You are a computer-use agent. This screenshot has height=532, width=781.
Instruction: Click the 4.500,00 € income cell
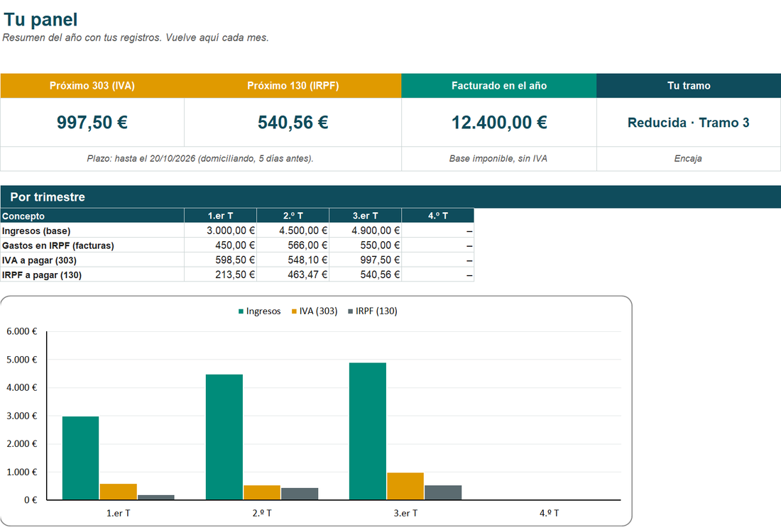coord(293,231)
